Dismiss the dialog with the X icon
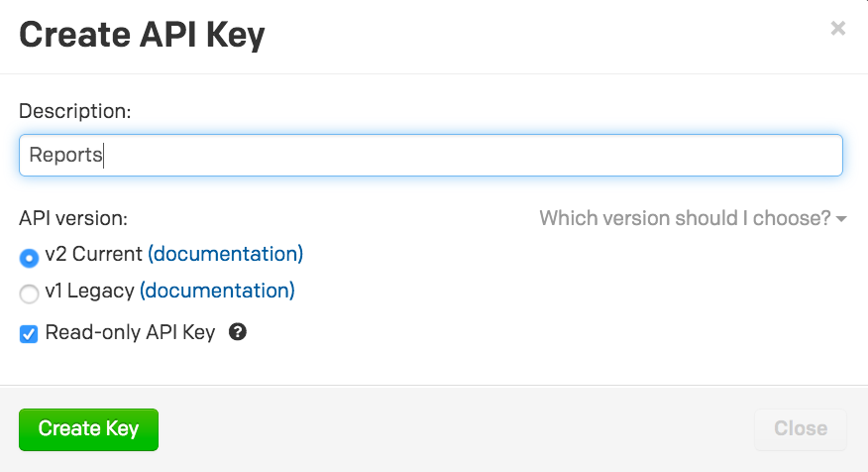 [x=838, y=28]
